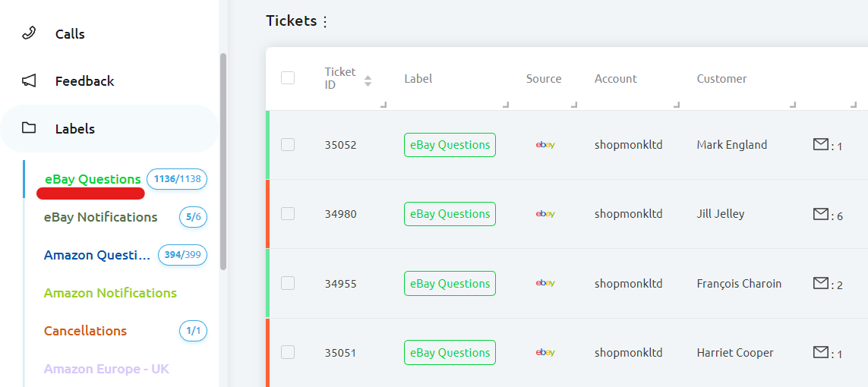868x387 pixels.
Task: Select the eBay Notifications label
Action: [100, 217]
